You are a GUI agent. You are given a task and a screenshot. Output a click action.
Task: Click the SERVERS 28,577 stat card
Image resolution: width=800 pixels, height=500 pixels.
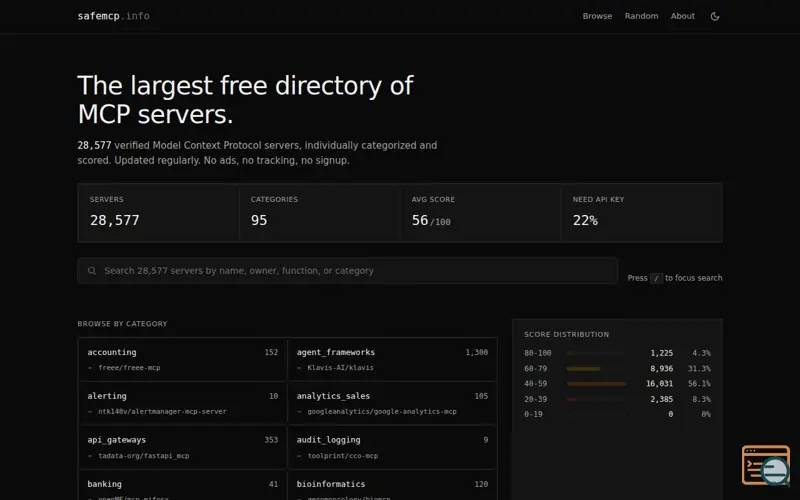[x=158, y=213]
